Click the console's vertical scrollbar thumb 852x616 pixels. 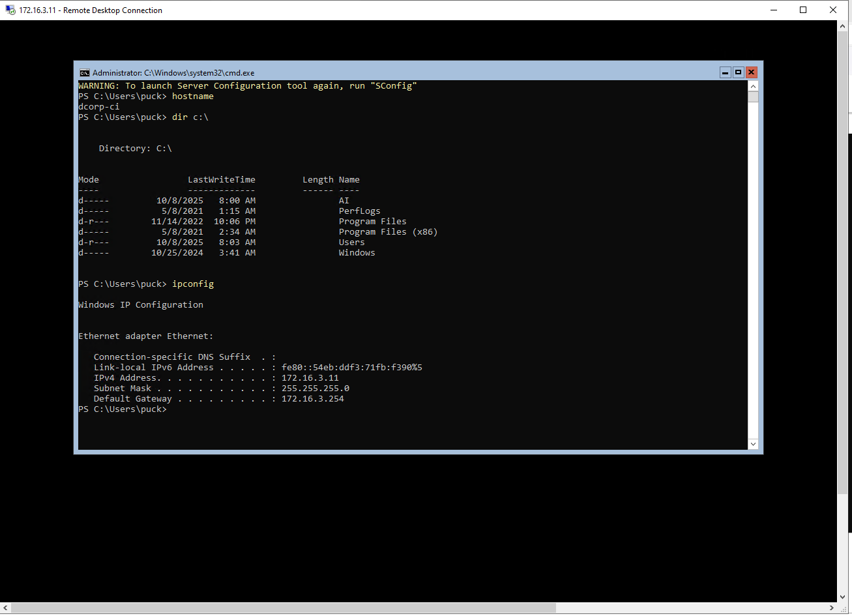[753, 97]
